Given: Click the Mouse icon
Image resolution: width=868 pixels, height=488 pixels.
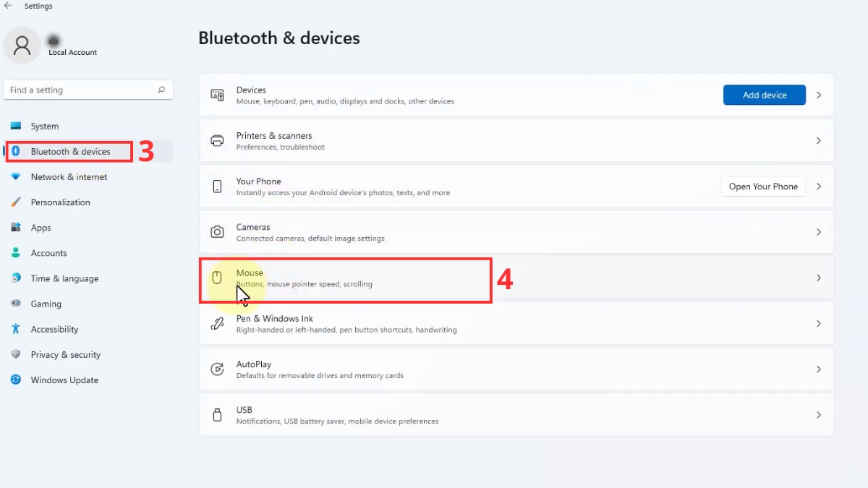Looking at the screenshot, I should [x=217, y=278].
